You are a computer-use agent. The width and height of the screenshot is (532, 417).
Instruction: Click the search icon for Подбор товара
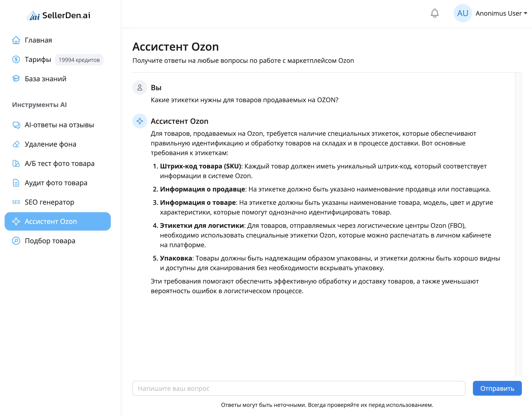16,241
